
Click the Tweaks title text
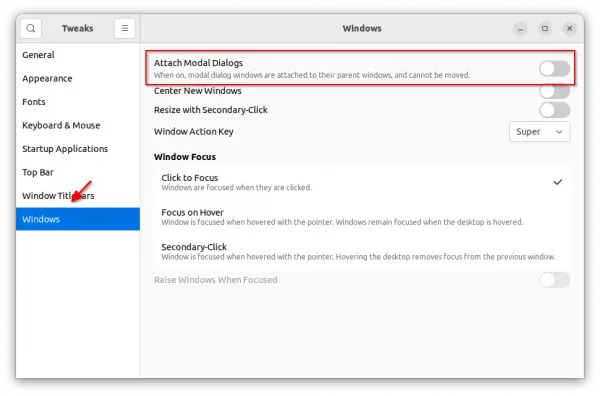click(78, 28)
